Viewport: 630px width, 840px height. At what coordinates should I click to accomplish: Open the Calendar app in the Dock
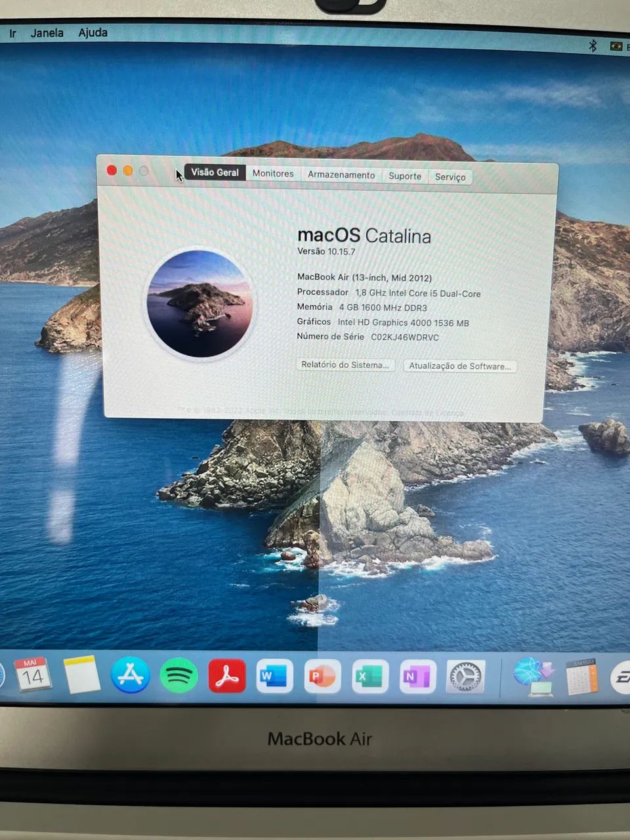(32, 673)
